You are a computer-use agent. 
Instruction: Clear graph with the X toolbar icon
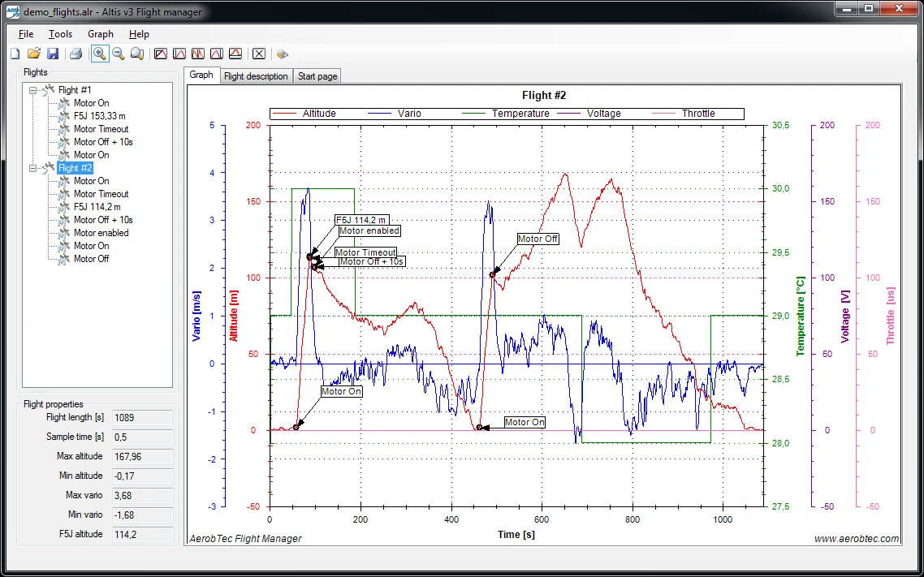(258, 54)
